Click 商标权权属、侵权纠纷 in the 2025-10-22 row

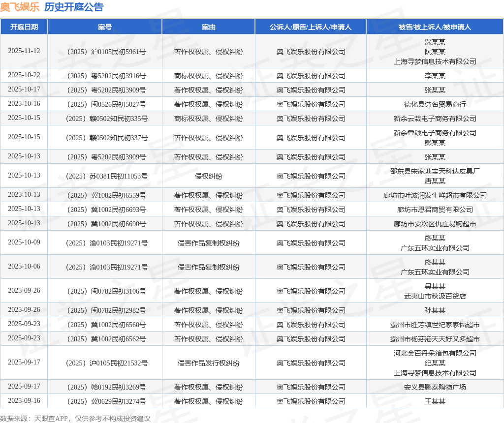pyautogui.click(x=209, y=76)
